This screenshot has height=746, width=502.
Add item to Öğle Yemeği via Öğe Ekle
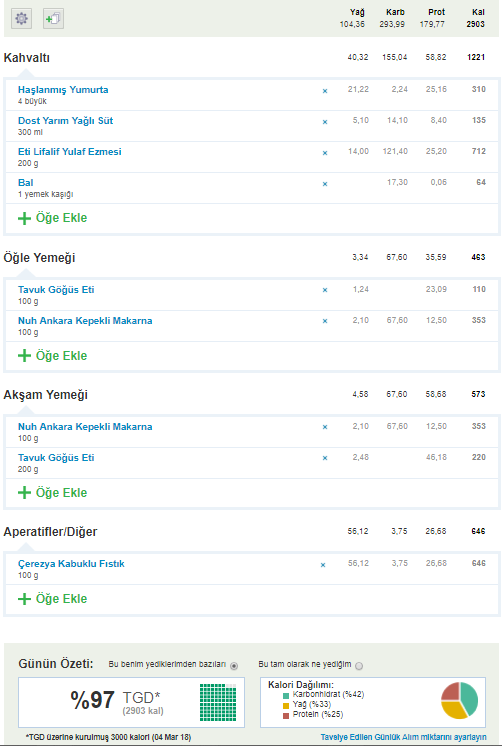(x=52, y=355)
